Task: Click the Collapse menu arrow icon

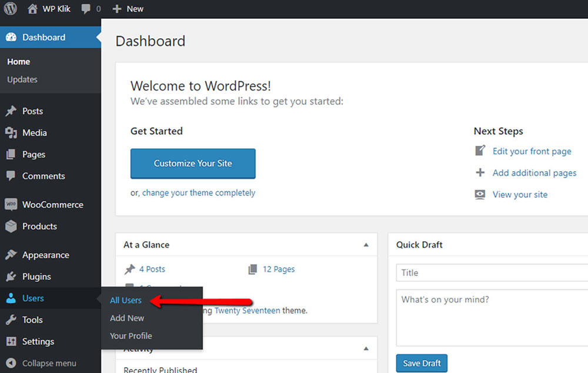Action: coord(11,363)
